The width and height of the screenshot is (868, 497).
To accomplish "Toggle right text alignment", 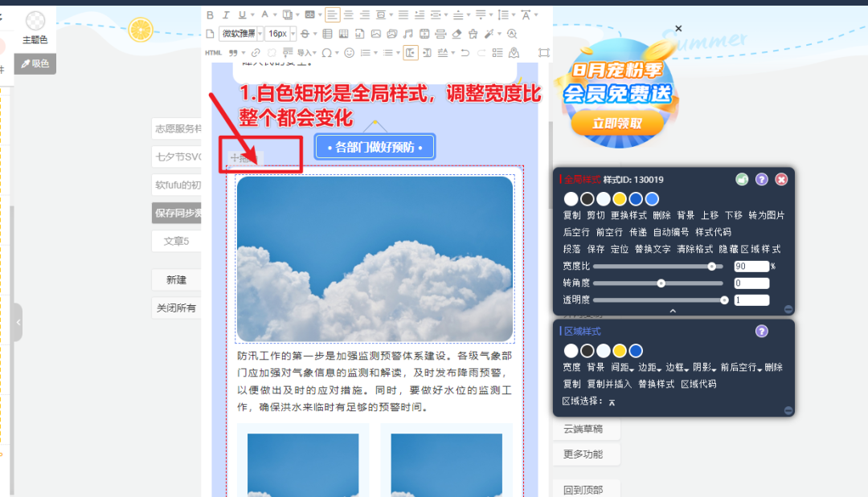I will 365,15.
